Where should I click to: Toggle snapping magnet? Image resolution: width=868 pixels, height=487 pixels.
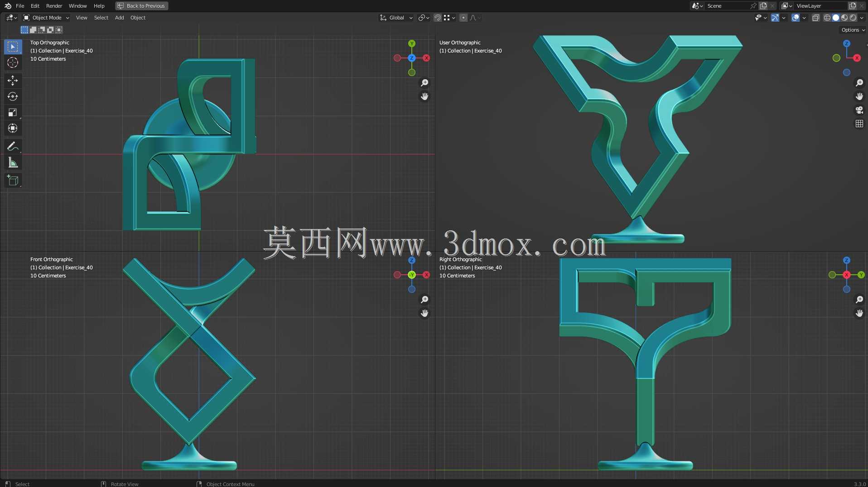click(438, 18)
